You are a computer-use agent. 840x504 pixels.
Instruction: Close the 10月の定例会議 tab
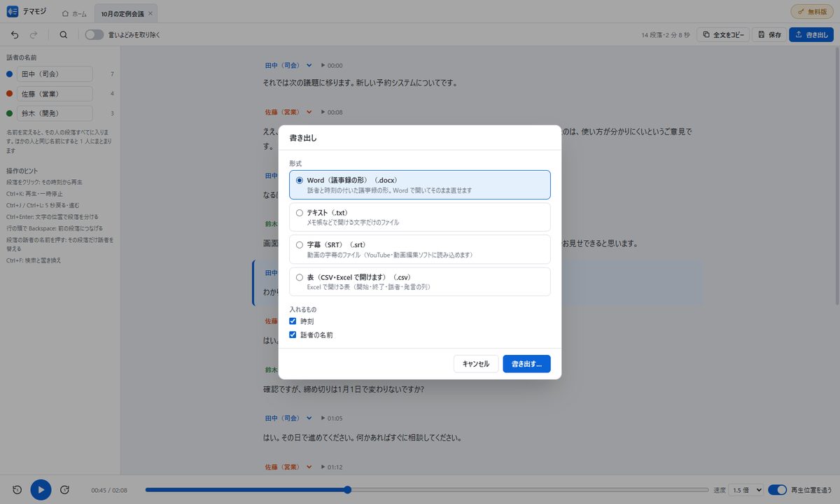coord(150,13)
